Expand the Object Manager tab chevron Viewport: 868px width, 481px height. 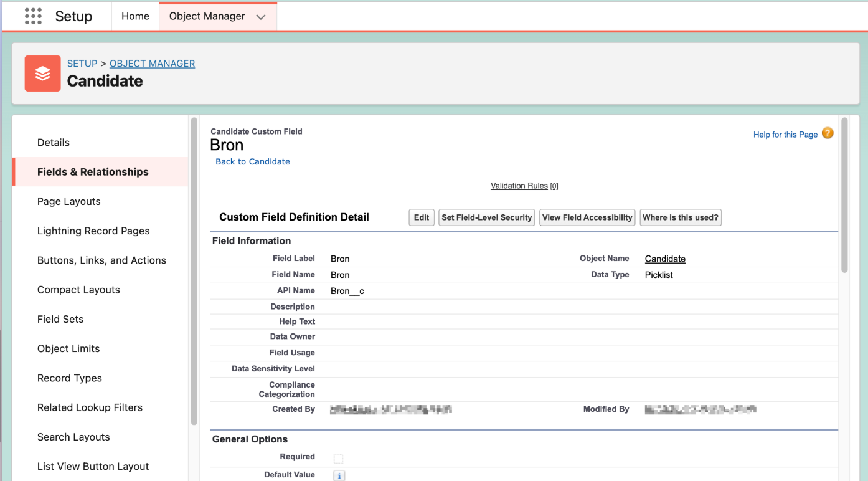(x=261, y=17)
